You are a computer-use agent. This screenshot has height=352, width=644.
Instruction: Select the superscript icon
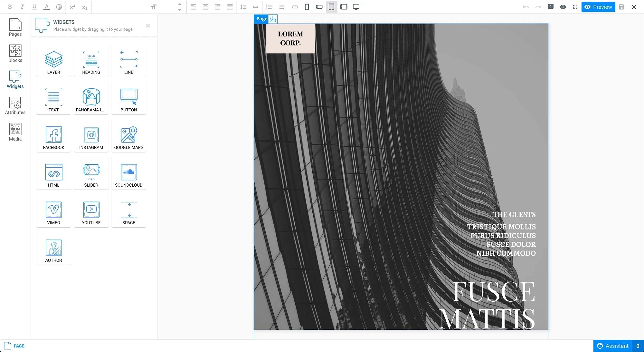72,7
